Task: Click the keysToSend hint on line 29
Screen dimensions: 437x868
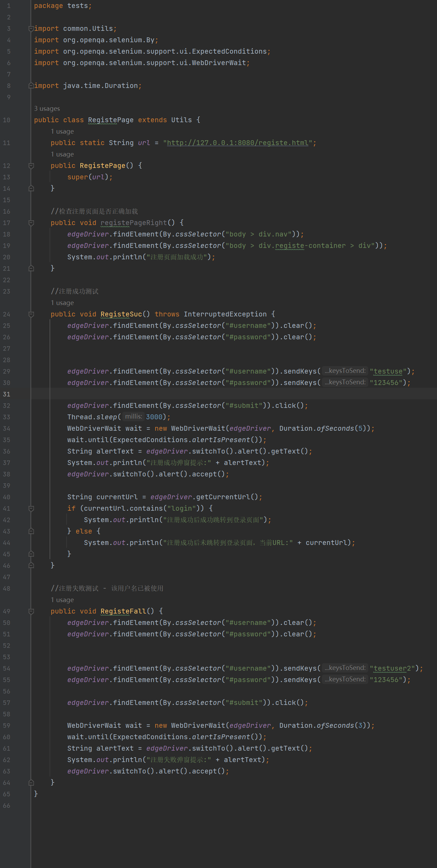Action: (x=345, y=371)
